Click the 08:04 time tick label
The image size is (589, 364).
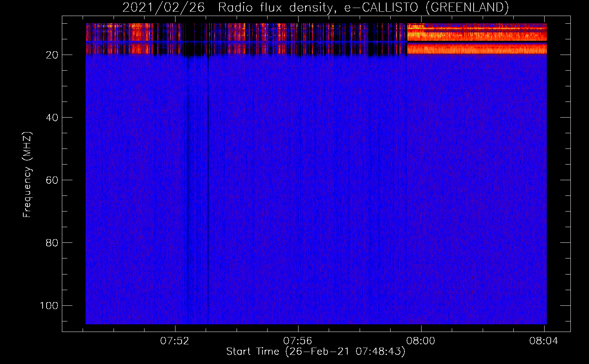coord(544,341)
